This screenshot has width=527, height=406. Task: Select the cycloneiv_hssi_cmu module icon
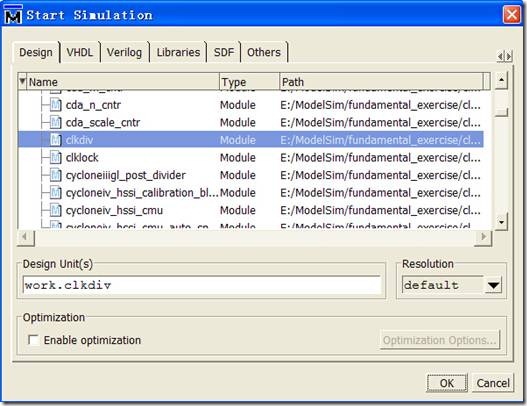point(55,210)
